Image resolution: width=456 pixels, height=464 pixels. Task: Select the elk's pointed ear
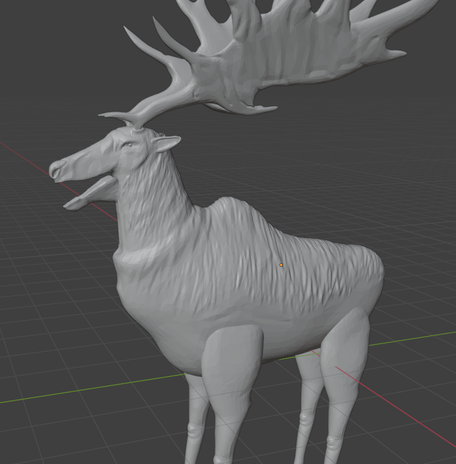tap(167, 144)
